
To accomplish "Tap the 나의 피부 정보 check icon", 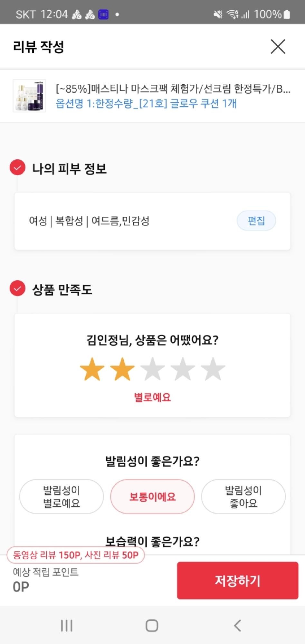I will pos(17,168).
